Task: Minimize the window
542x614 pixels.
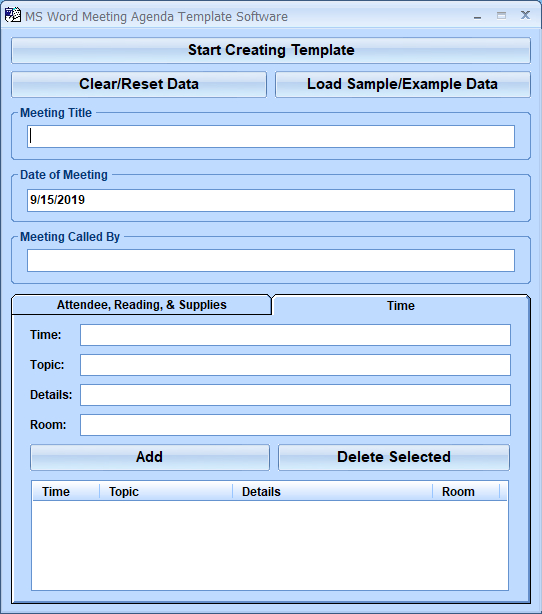Action: pos(477,16)
